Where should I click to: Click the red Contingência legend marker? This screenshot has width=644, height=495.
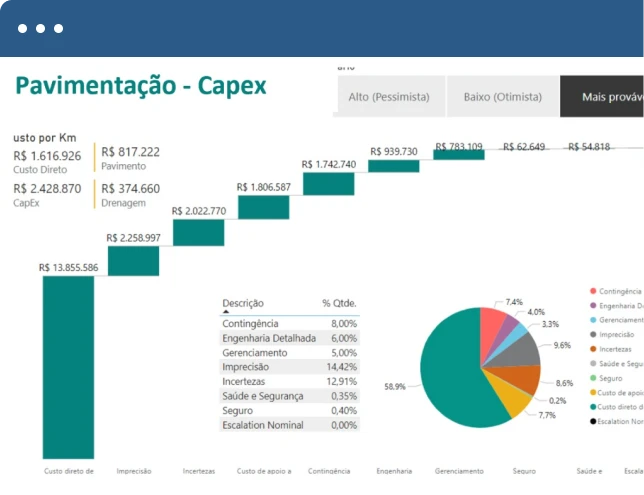click(x=593, y=291)
